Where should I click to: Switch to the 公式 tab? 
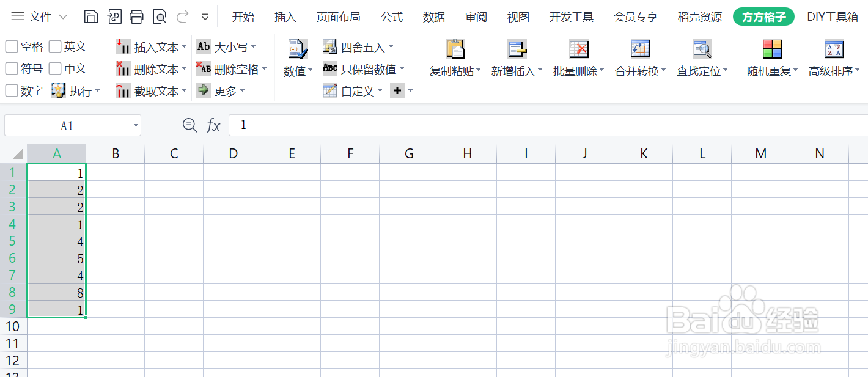pyautogui.click(x=392, y=17)
